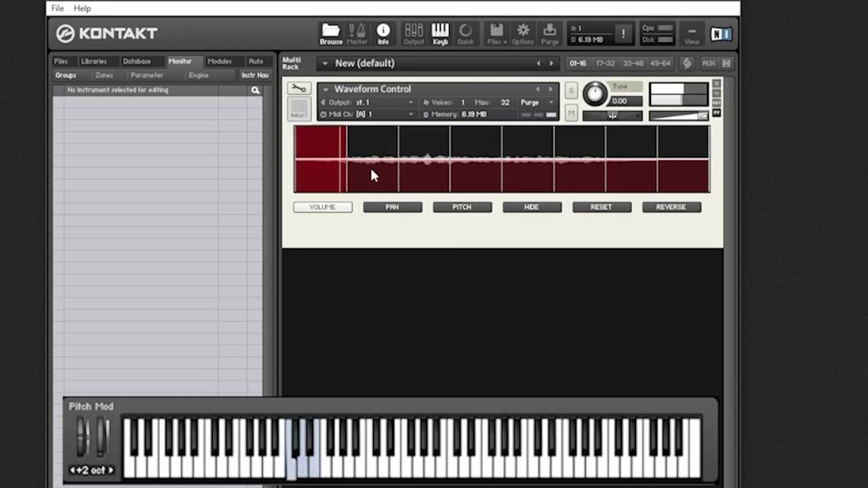The height and width of the screenshot is (488, 868).
Task: Open the File menu
Action: coord(58,8)
